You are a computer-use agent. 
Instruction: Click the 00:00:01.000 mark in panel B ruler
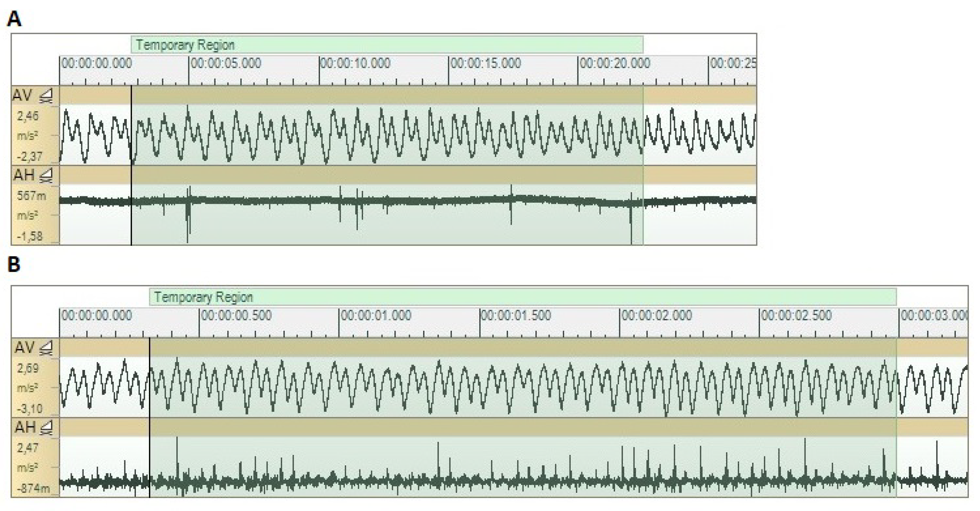(376, 316)
